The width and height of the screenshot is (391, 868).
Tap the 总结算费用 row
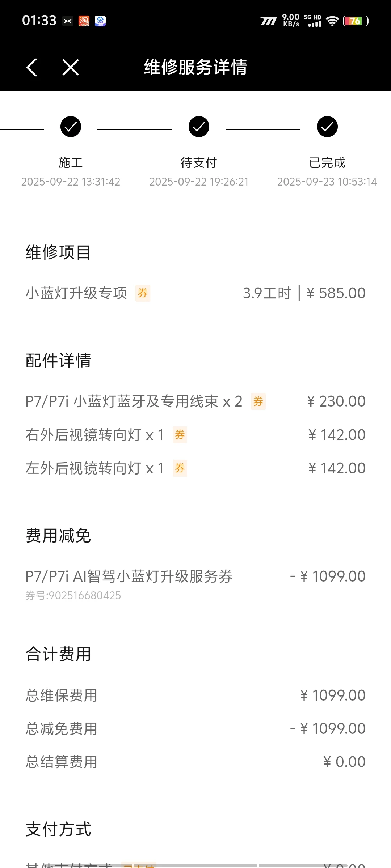coord(195,762)
